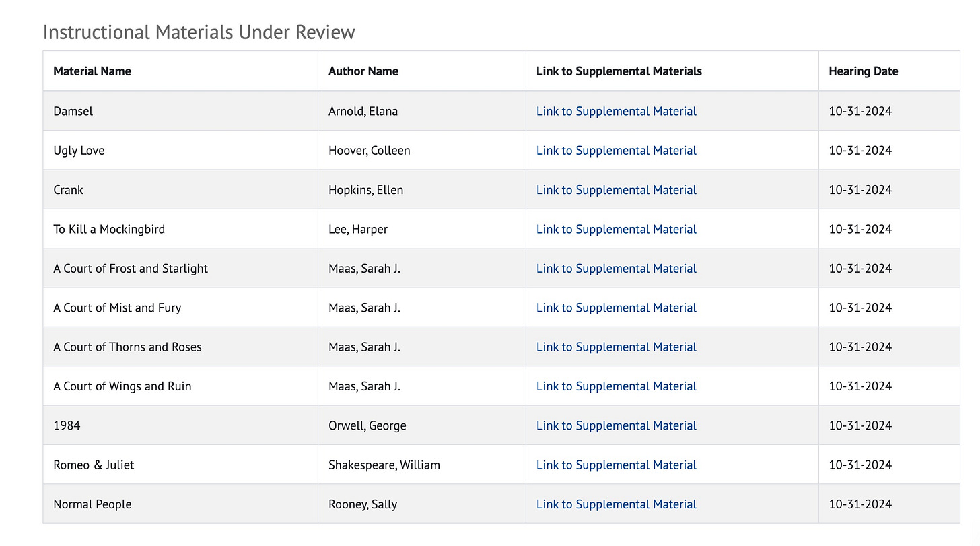980x546 pixels.
Task: Open supplemental link for A Court of Wings and Ruin
Action: pyautogui.click(x=616, y=386)
